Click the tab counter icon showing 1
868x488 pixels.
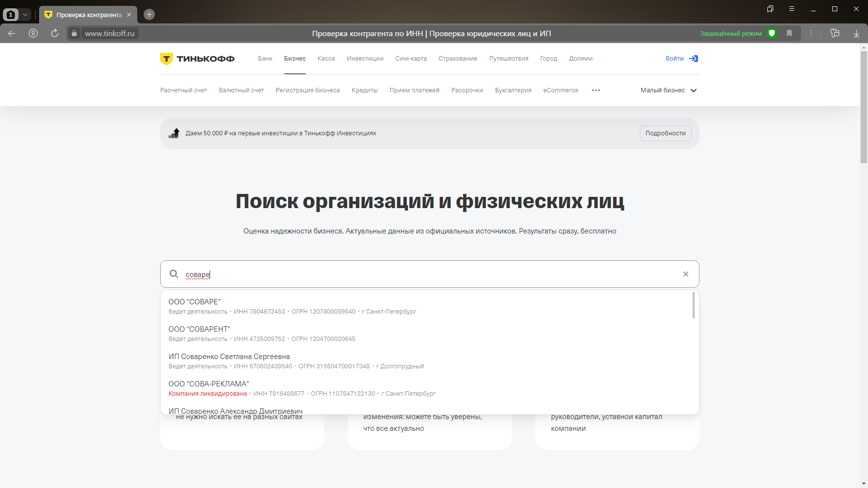pyautogui.click(x=11, y=15)
